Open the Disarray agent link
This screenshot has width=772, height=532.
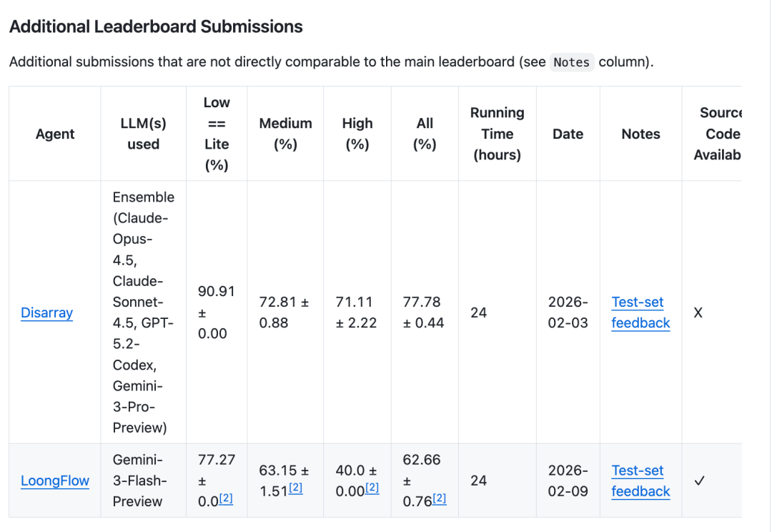click(x=46, y=312)
